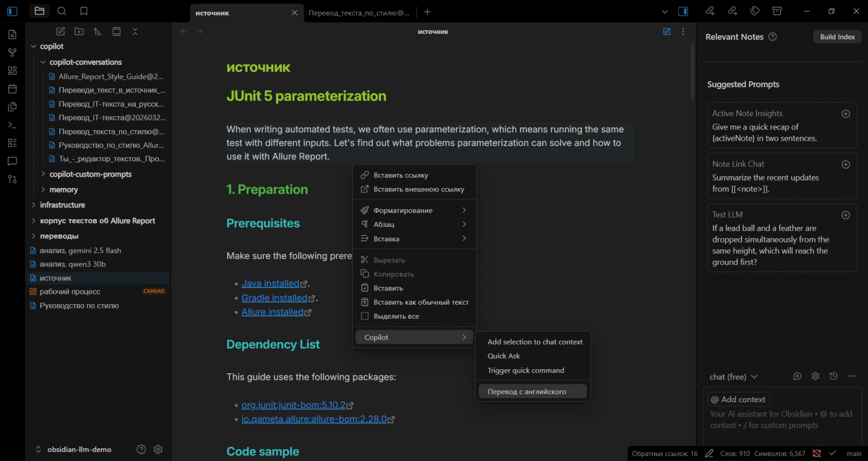Open a new tab with plus

[x=427, y=12]
